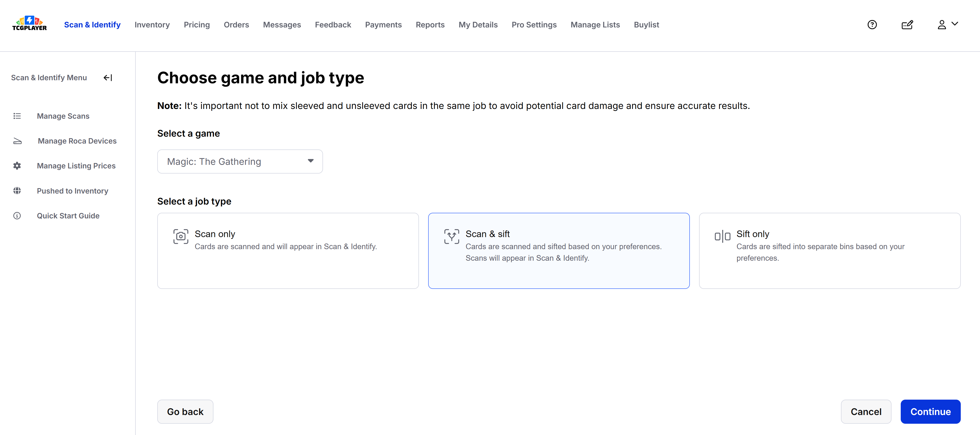Screen dimensions: 980x435
Task: Select the Scan & sift job type
Action: point(558,251)
